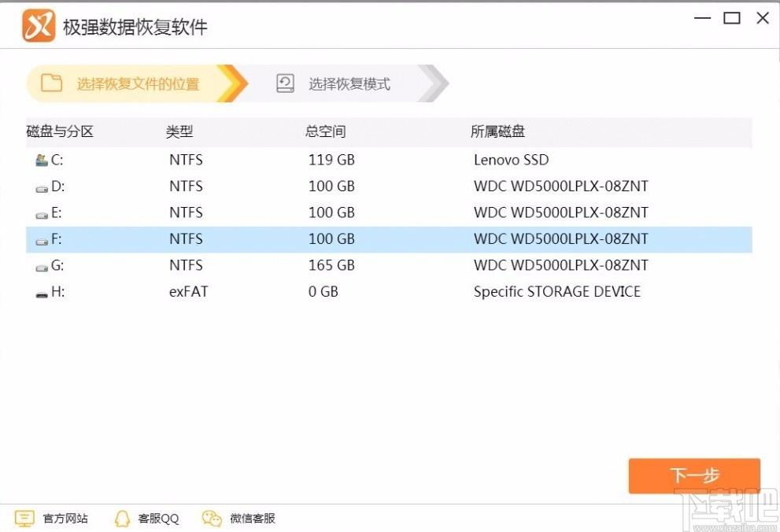Click the orange app logo icon
780x532 pixels.
pyautogui.click(x=39, y=26)
